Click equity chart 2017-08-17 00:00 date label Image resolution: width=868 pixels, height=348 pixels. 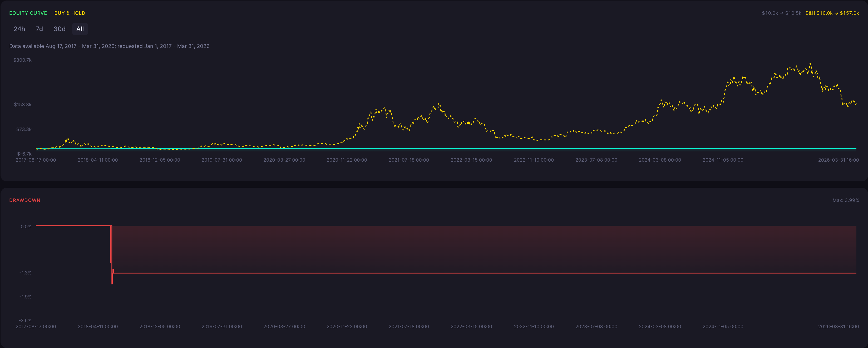tap(36, 160)
